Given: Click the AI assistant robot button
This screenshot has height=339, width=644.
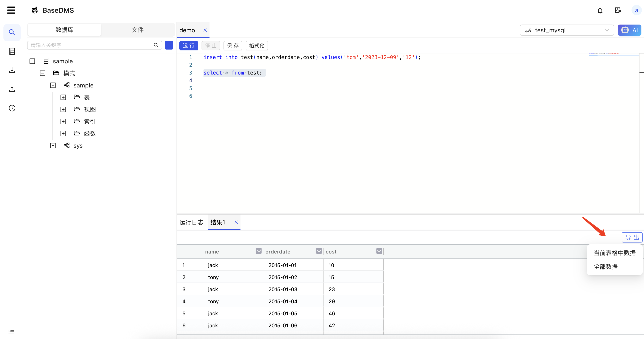Looking at the screenshot, I should click(x=629, y=30).
